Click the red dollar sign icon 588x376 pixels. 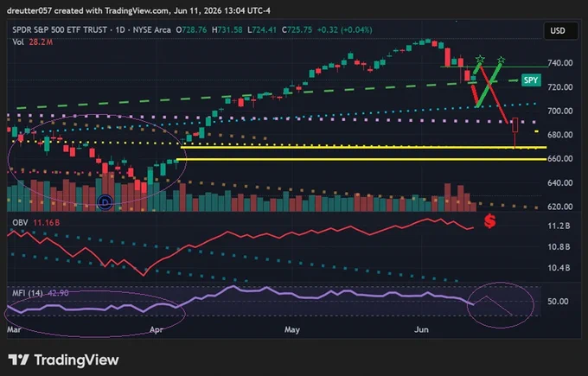pyautogui.click(x=489, y=221)
